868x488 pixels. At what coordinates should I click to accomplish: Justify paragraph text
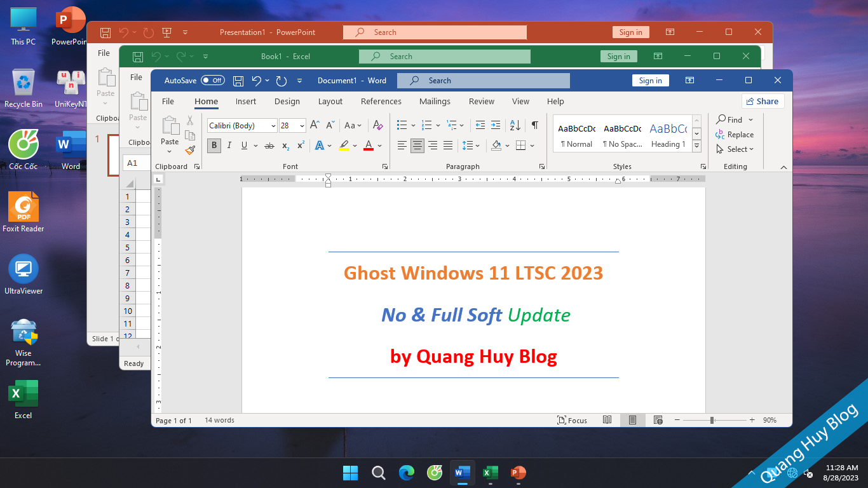[447, 146]
